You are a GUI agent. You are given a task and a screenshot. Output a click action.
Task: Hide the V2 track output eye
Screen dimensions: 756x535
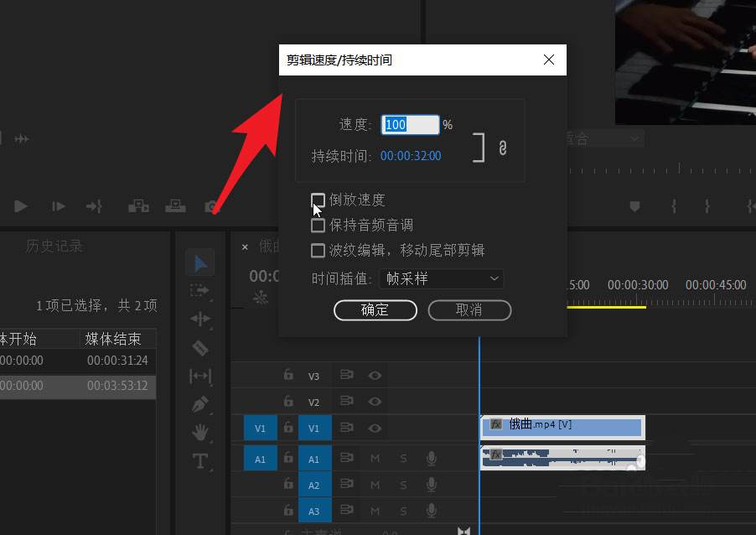tap(375, 402)
